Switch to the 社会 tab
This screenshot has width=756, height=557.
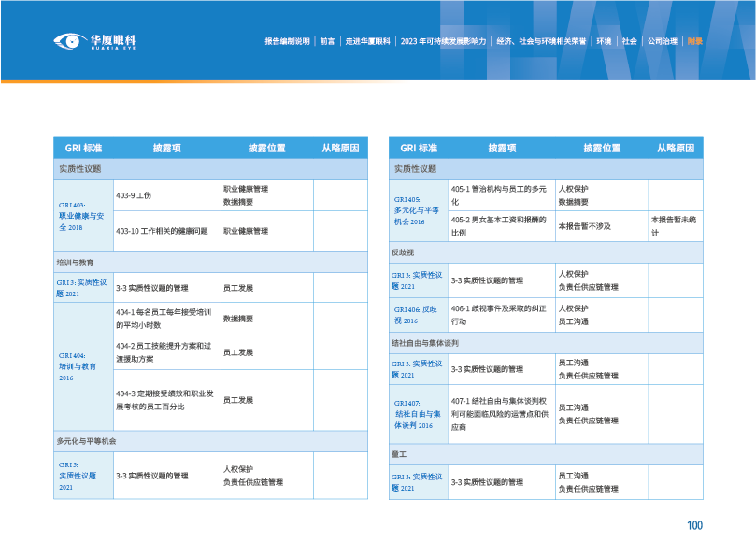point(630,42)
